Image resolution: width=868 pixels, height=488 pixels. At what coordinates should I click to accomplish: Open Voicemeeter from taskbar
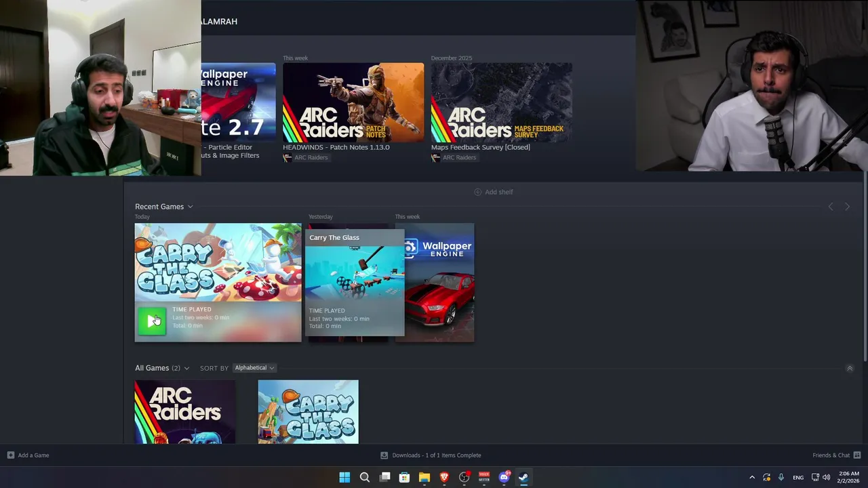click(484, 477)
